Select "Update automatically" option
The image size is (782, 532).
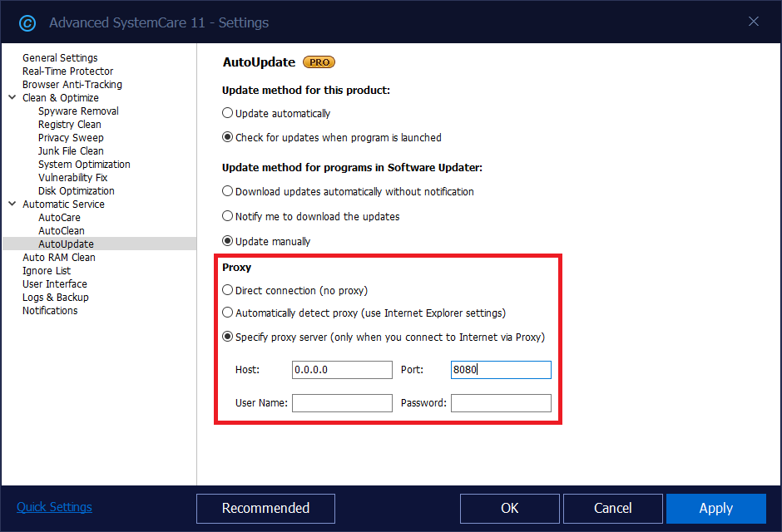(x=228, y=112)
